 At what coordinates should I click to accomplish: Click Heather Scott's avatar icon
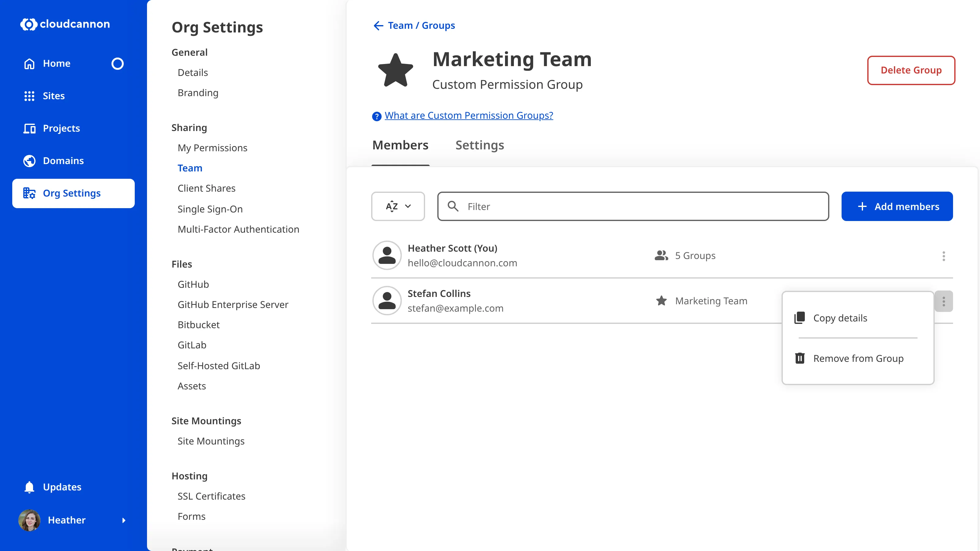386,255
